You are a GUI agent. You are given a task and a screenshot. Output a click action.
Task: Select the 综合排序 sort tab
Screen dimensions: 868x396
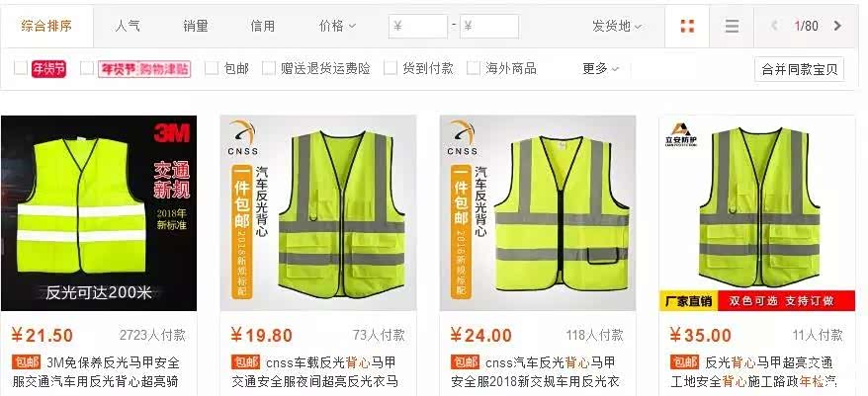coord(46,26)
